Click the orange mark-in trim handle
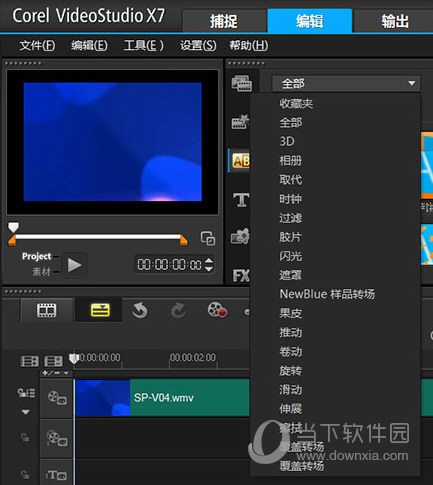The width and height of the screenshot is (433, 485). click(x=12, y=240)
